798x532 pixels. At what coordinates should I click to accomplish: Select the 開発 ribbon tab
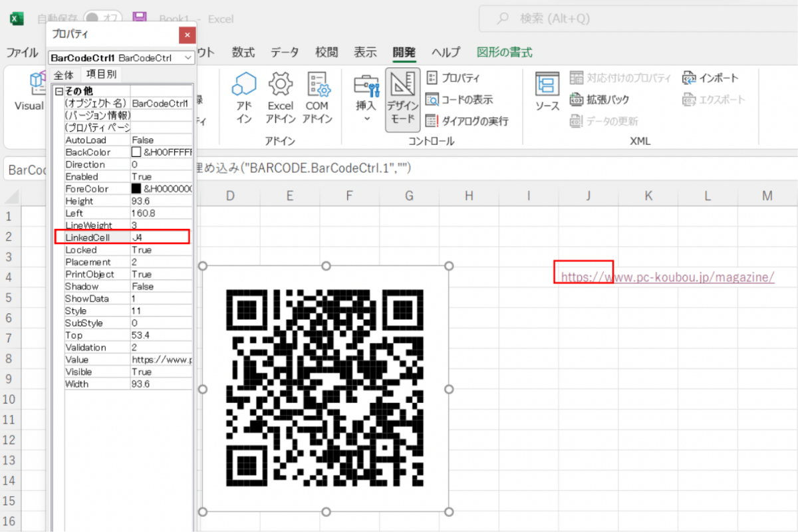tap(404, 53)
